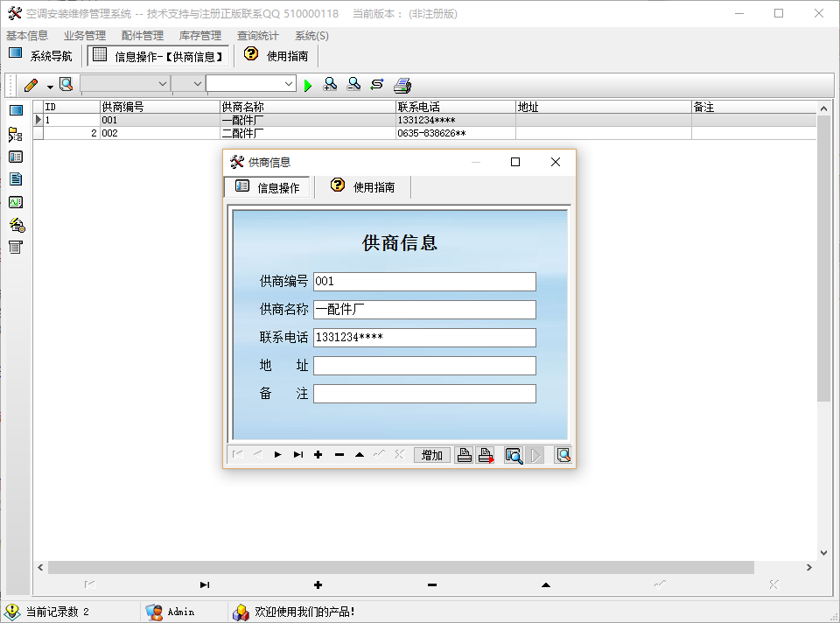Screen dimensions: 840x623
Task: Click the magnifier-plus search icon in toolbar
Action: pyautogui.click(x=331, y=85)
